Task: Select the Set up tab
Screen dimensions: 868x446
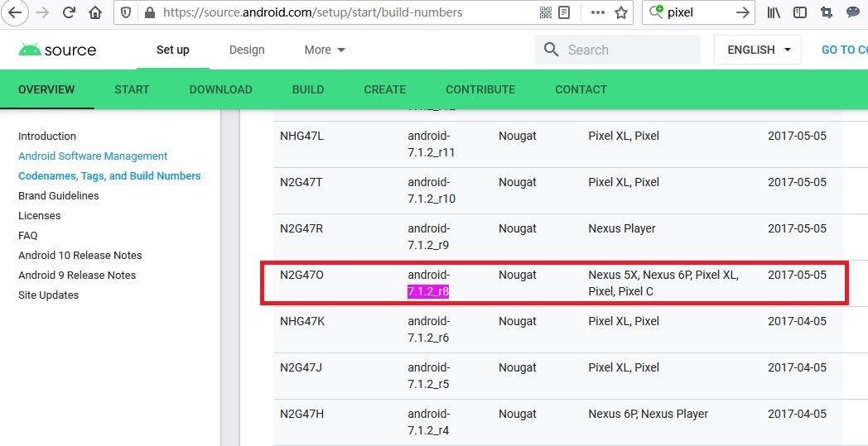Action: pyautogui.click(x=173, y=50)
